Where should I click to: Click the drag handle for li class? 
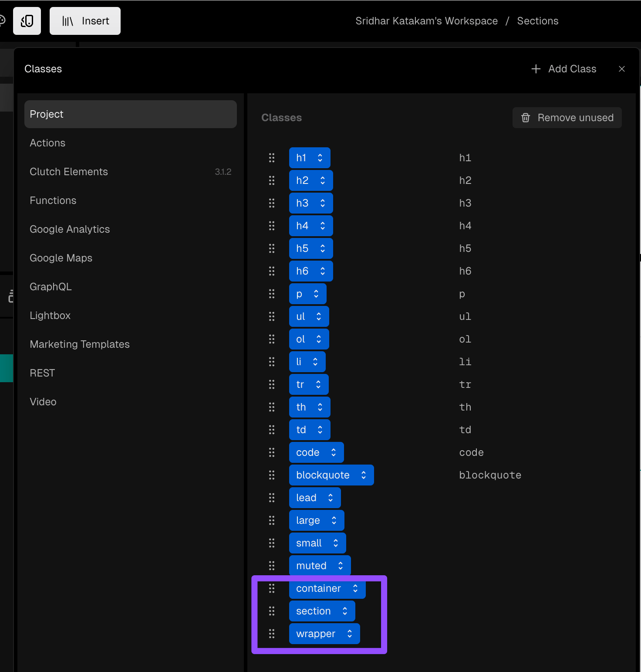click(272, 362)
